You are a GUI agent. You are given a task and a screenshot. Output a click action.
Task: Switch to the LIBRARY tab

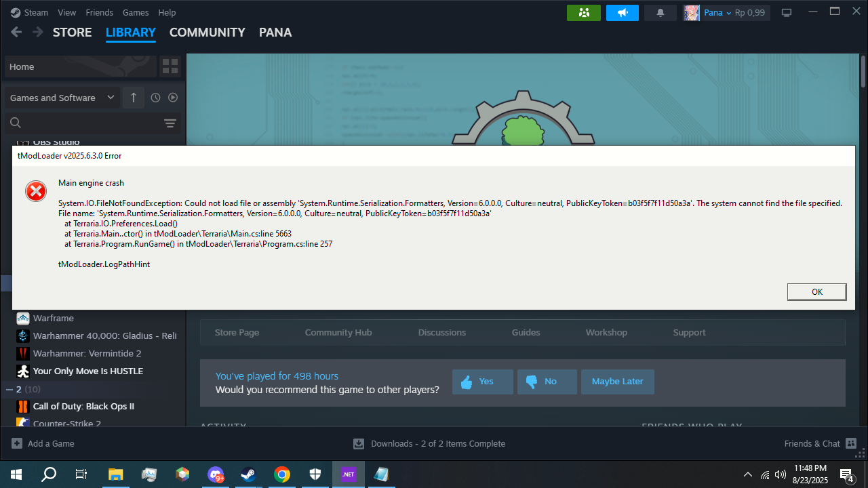coord(131,32)
